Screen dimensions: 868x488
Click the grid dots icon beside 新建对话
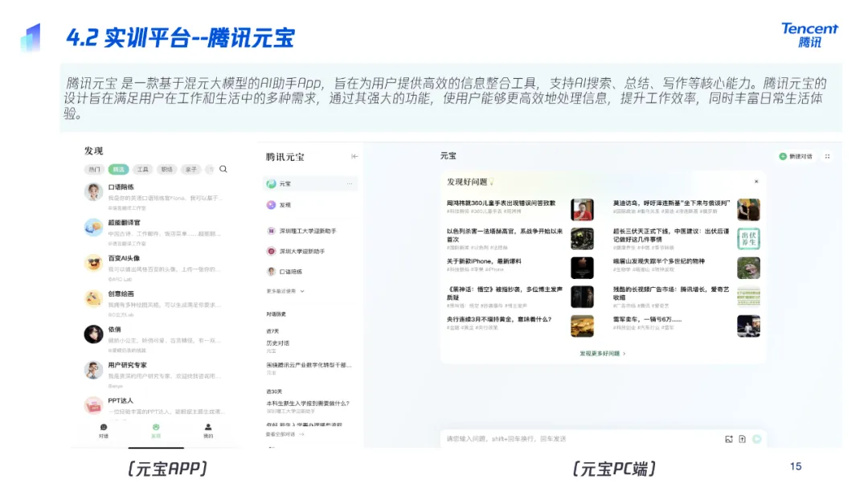pyautogui.click(x=828, y=157)
